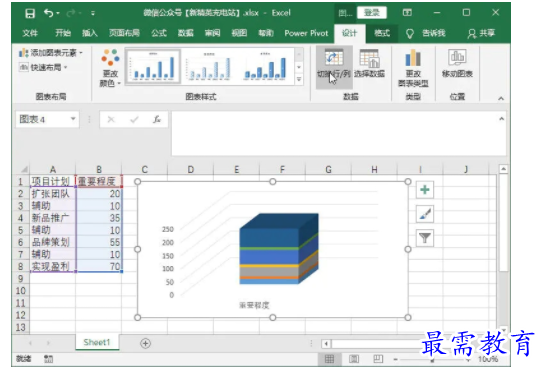Add a new sheet with plus icon

pos(145,343)
